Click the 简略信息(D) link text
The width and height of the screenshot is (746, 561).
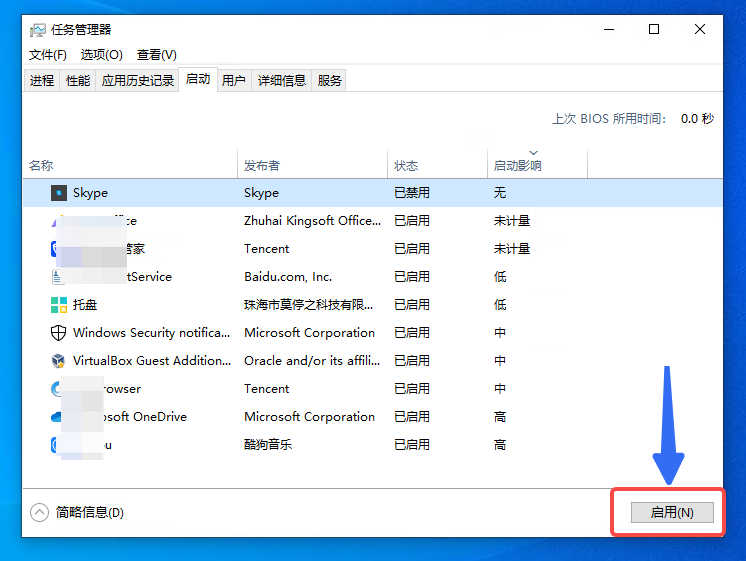tap(90, 512)
